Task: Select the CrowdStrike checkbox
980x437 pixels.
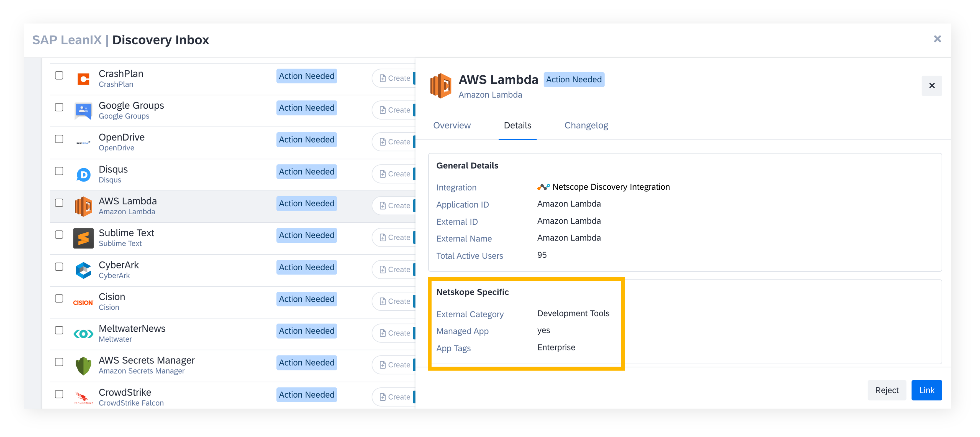Action: 59,394
